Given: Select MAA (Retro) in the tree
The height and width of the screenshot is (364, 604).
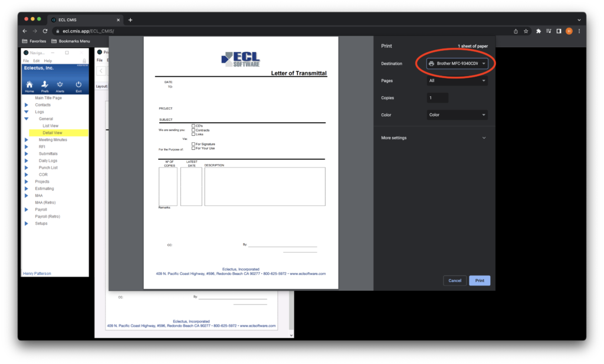Looking at the screenshot, I should pos(45,202).
